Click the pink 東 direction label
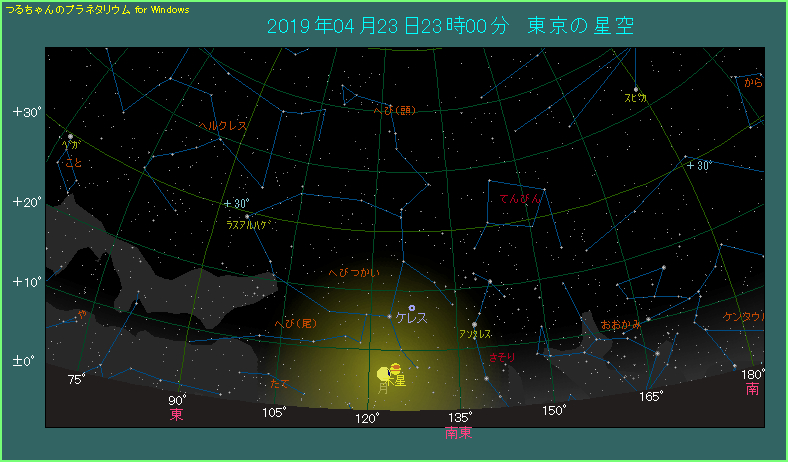The width and height of the screenshot is (788, 462). tap(177, 414)
